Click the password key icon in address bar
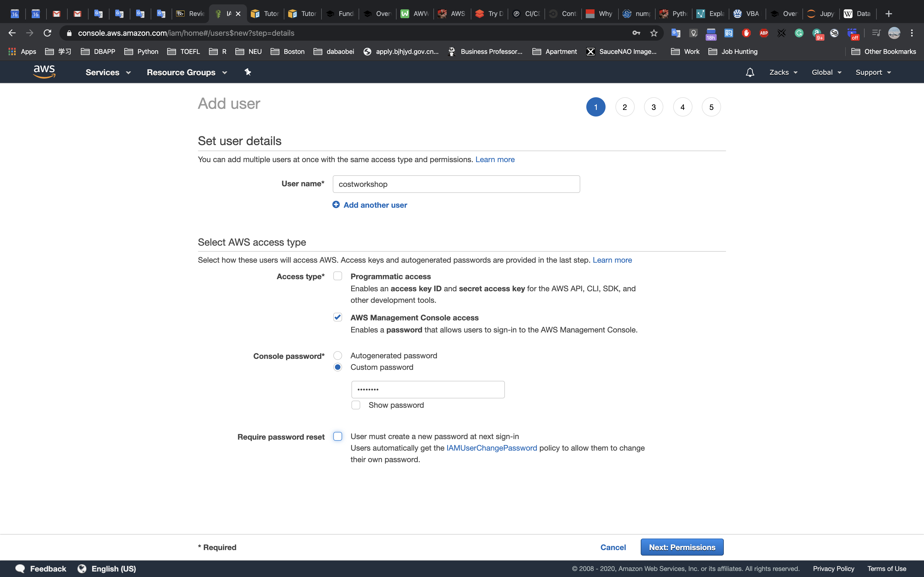Screen dimensions: 924x577 (x=636, y=33)
